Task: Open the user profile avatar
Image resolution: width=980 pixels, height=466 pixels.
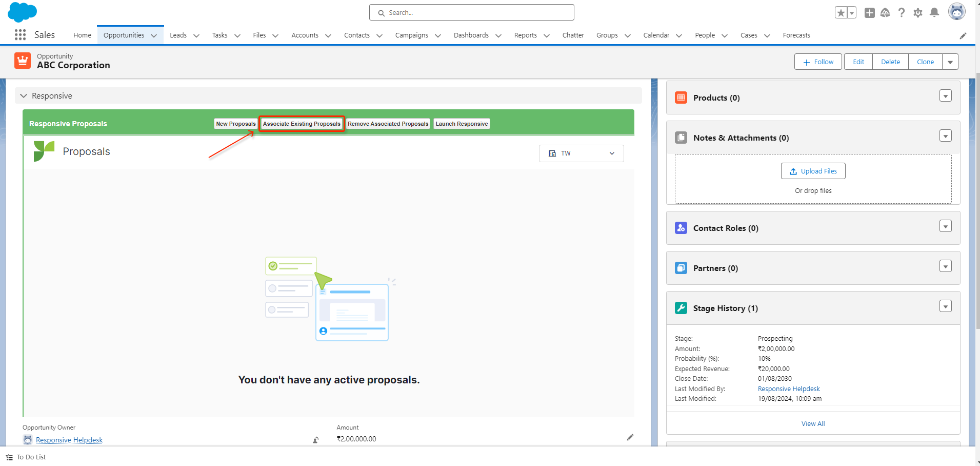Action: coord(956,11)
